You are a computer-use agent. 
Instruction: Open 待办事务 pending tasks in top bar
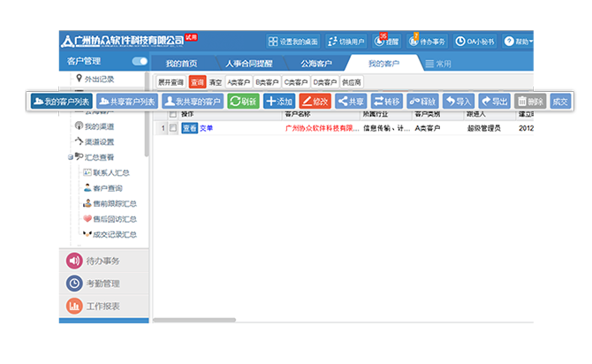click(x=429, y=42)
